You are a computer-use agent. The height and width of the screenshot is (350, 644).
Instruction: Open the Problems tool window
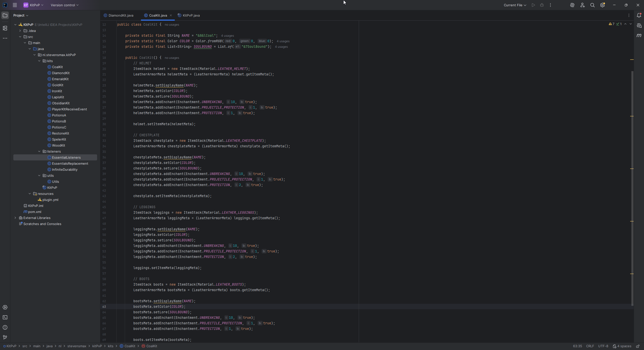click(x=5, y=327)
